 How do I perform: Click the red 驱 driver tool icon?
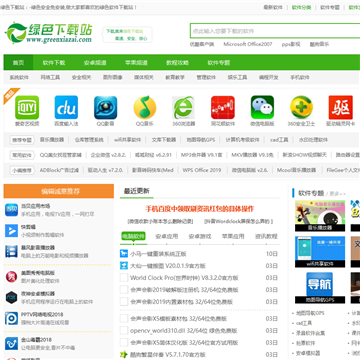pos(340,107)
